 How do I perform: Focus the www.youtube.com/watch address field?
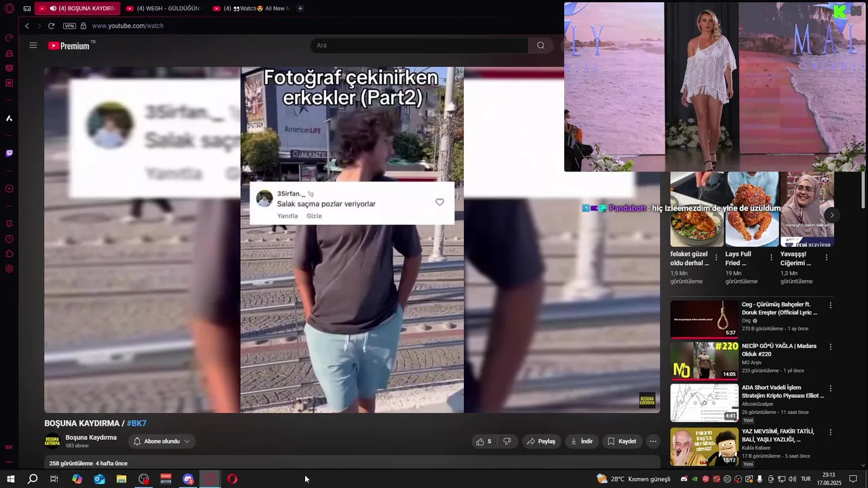pos(127,26)
